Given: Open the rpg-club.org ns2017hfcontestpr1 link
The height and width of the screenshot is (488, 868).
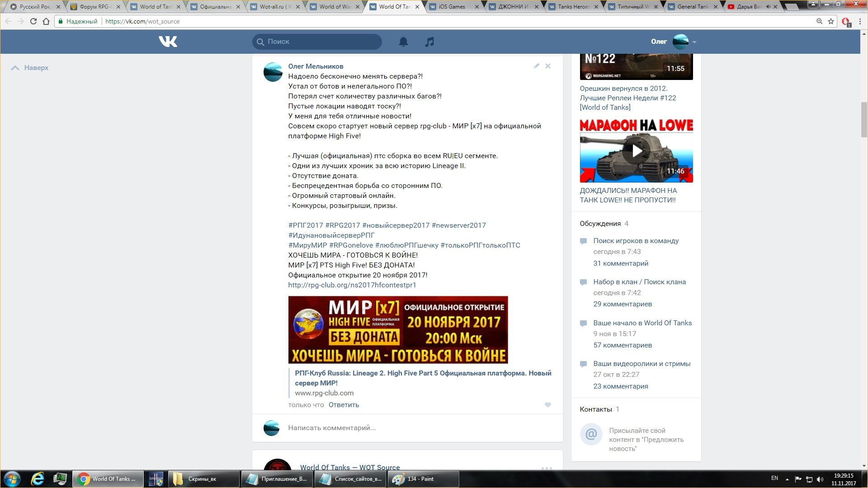Looking at the screenshot, I should pos(352,285).
